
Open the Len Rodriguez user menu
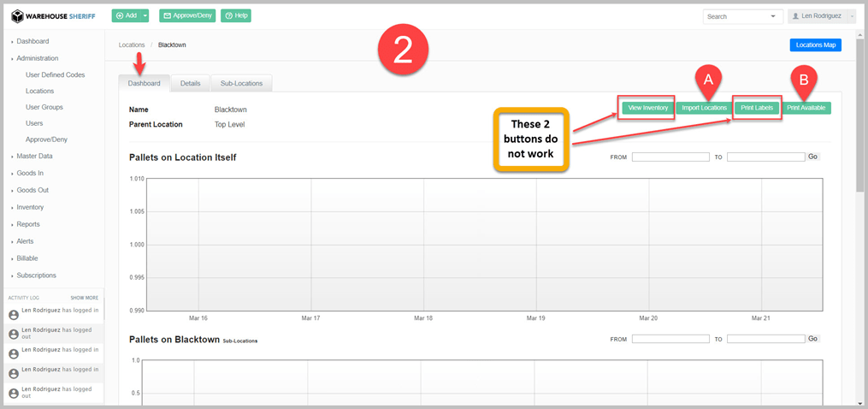tap(820, 16)
